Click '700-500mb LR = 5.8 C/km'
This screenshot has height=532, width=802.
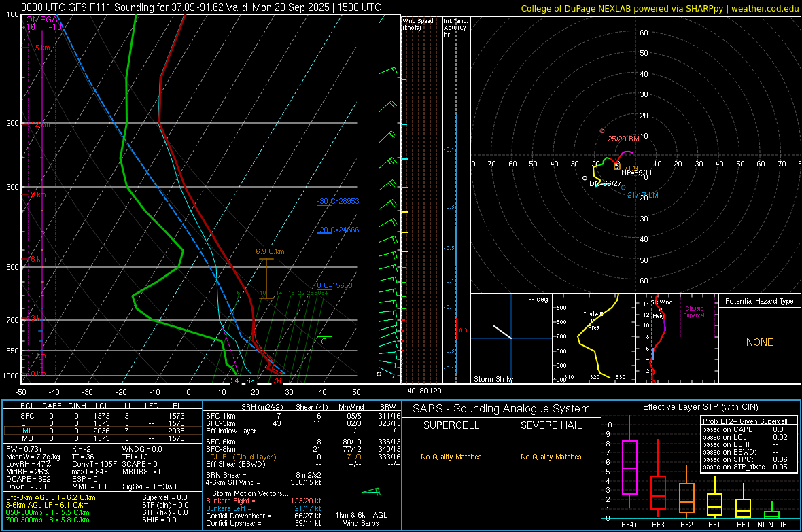pos(48,520)
